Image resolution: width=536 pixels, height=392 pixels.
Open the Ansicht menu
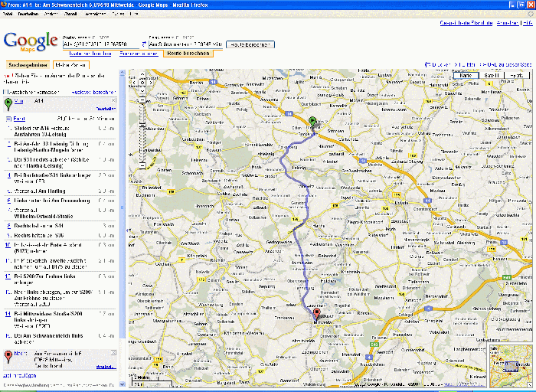click(51, 14)
